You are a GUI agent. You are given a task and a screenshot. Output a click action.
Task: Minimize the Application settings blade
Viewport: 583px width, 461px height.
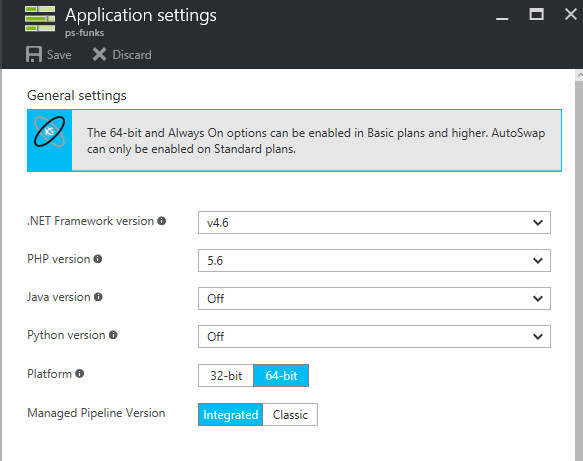502,18
